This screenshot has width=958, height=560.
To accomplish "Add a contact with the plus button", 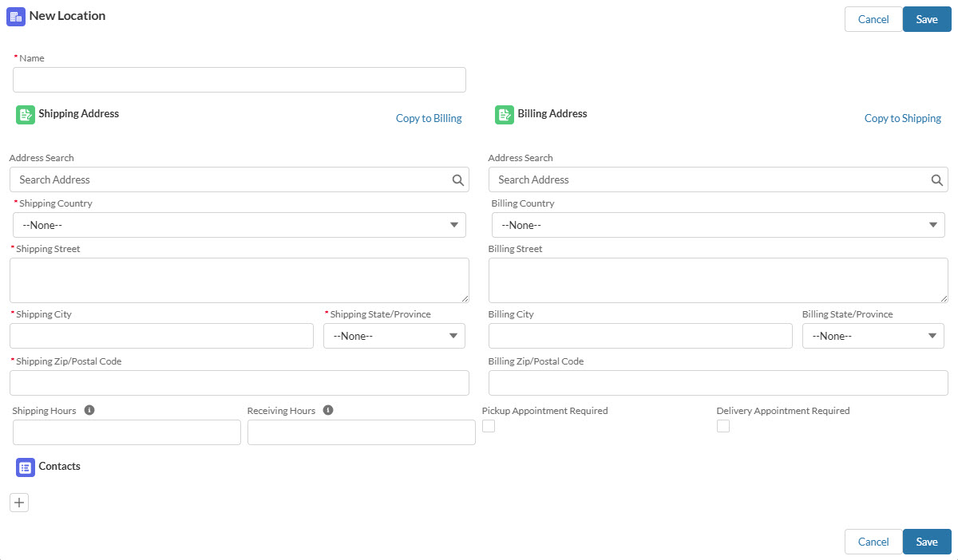I will coord(19,503).
